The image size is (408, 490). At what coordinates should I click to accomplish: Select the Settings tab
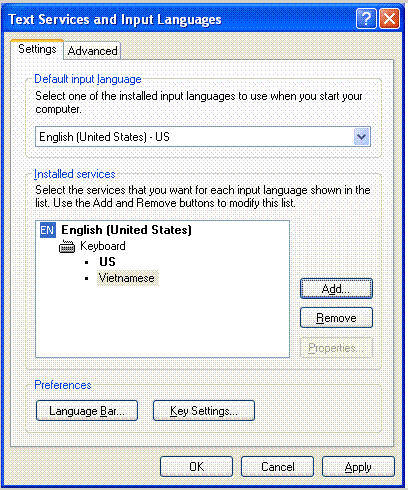37,49
